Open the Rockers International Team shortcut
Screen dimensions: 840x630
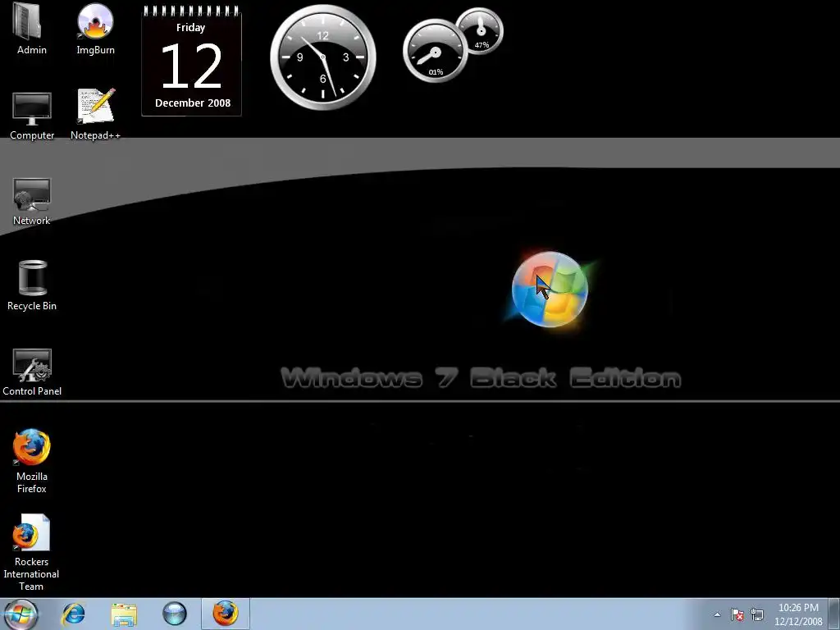(32, 552)
